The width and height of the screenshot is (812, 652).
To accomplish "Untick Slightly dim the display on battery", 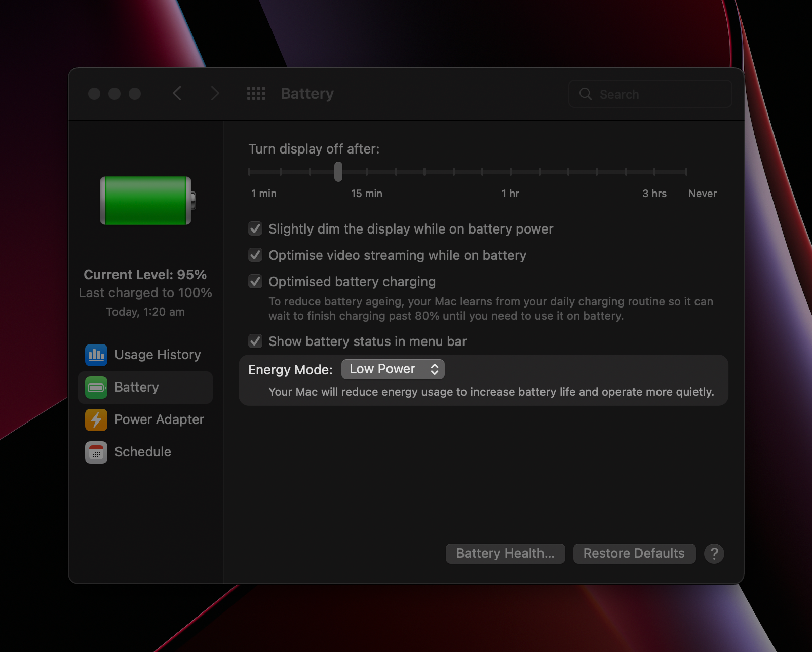I will [x=255, y=229].
